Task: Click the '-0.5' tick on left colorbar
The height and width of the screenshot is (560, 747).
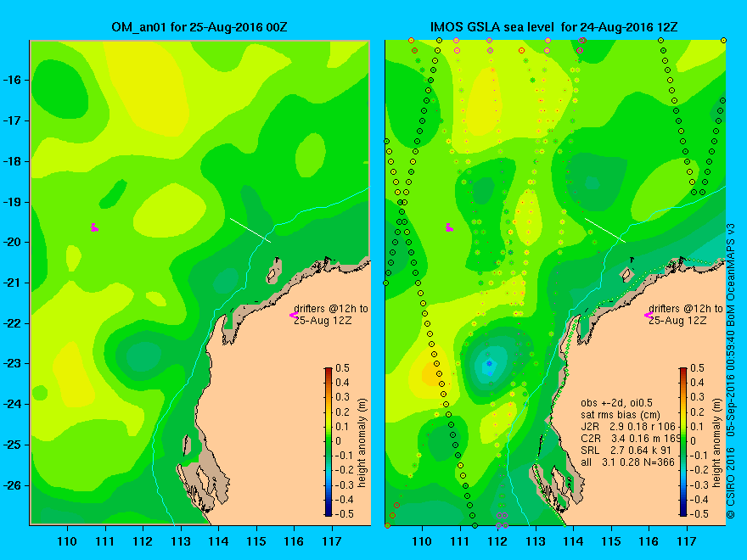Action: (345, 514)
